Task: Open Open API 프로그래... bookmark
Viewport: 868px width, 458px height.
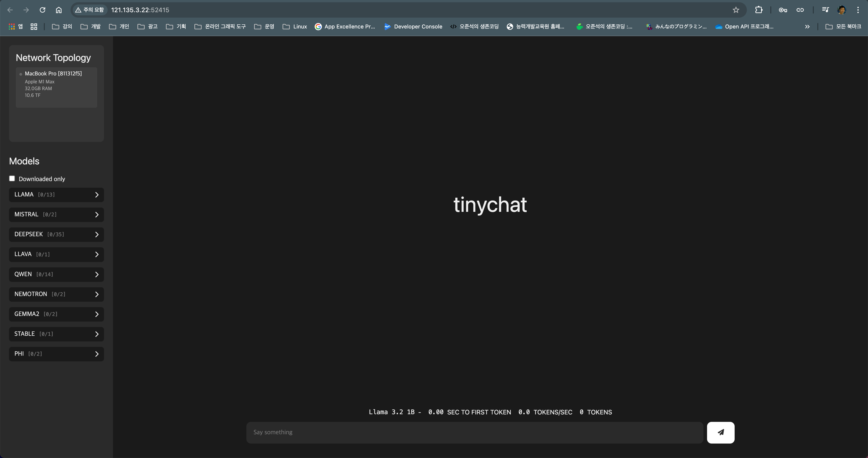Action: coord(744,27)
